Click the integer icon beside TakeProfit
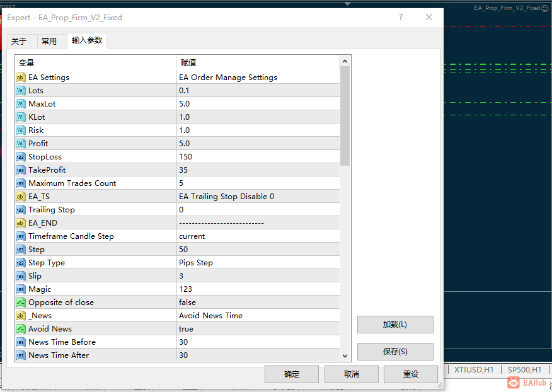This screenshot has width=552, height=392. pyautogui.click(x=20, y=170)
